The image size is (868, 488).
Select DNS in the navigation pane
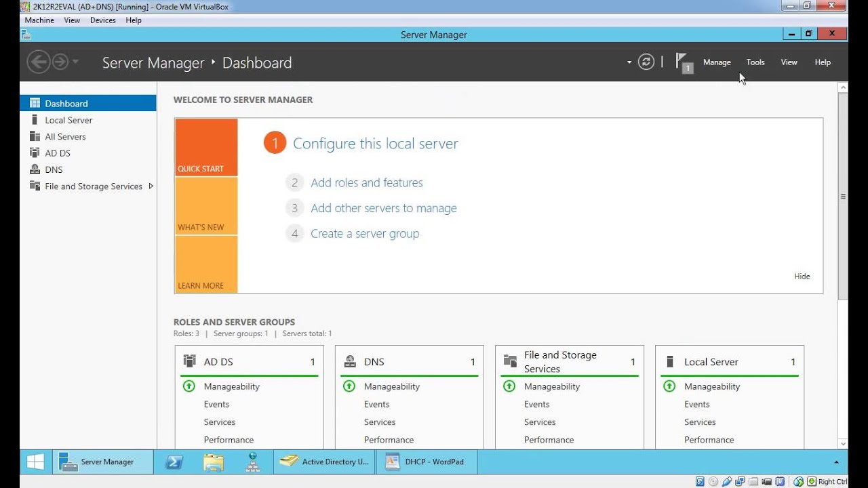88,169
